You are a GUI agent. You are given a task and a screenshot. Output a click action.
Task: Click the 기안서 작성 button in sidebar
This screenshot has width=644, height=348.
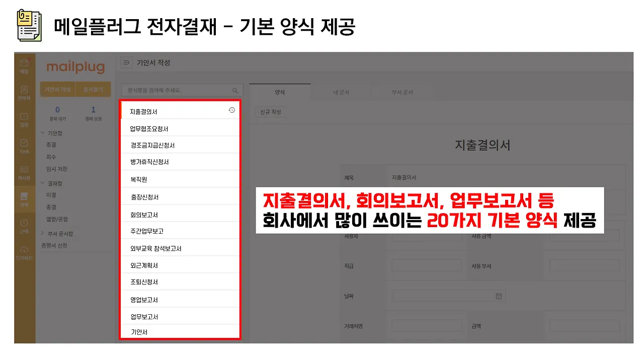tap(57, 90)
